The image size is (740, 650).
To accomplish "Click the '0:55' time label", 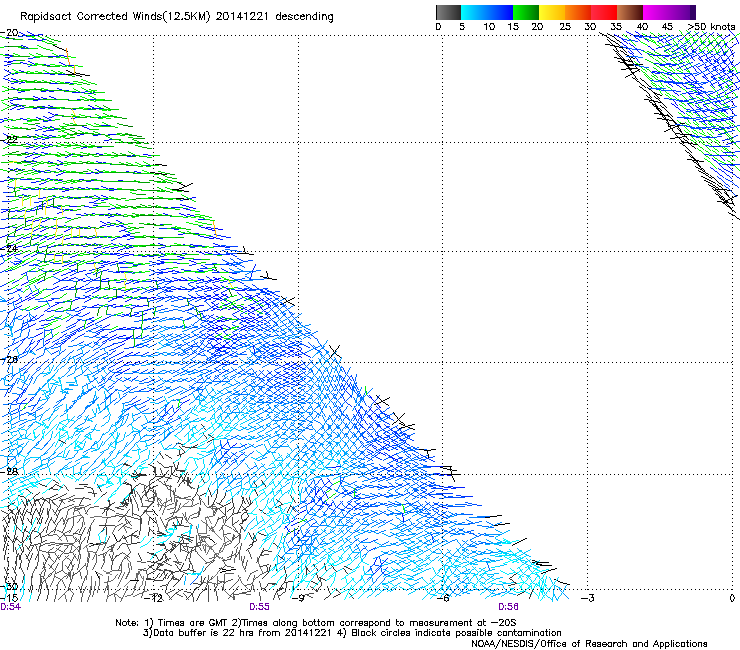I will pos(259,607).
